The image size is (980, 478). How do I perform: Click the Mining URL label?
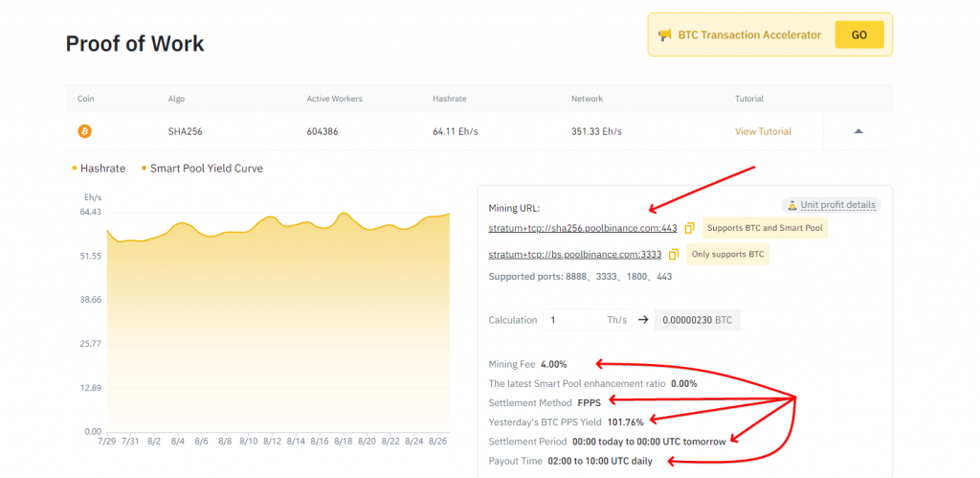tap(514, 208)
